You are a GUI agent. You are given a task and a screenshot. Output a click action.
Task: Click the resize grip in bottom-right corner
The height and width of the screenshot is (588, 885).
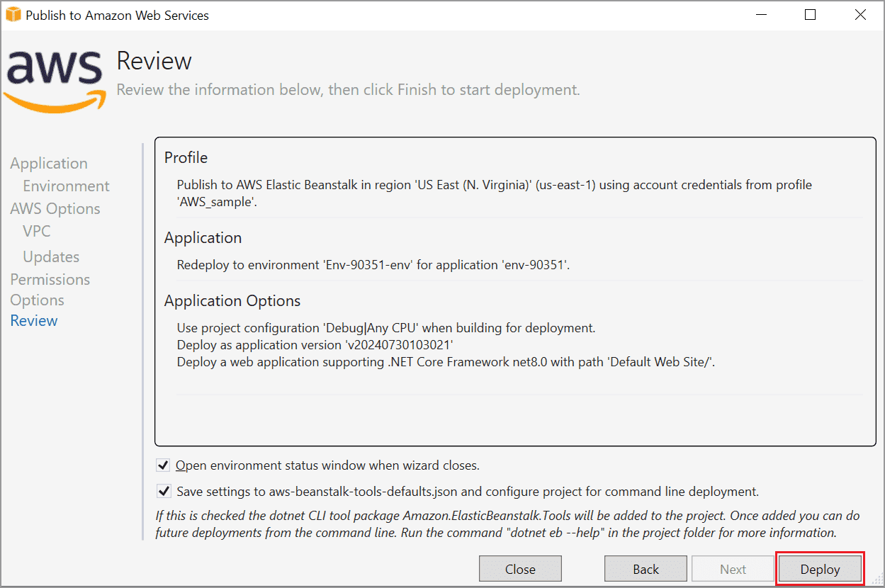pos(877,581)
